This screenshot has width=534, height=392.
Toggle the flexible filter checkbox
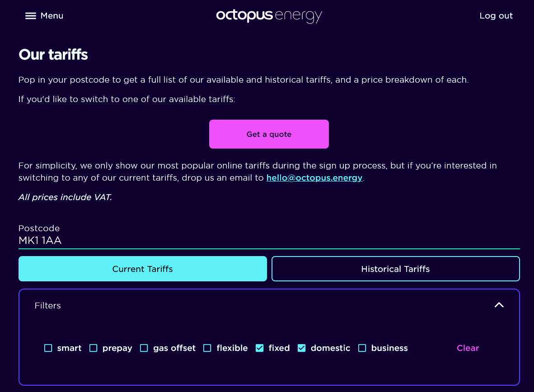point(207,348)
